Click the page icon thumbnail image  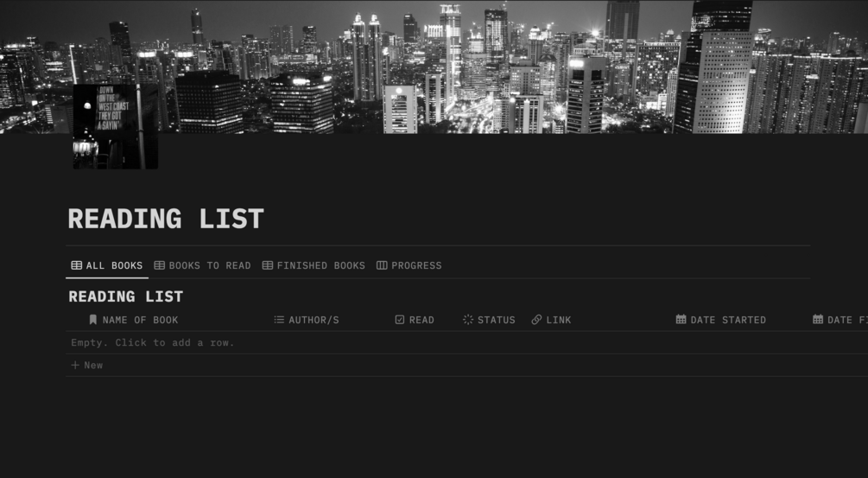[116, 126]
